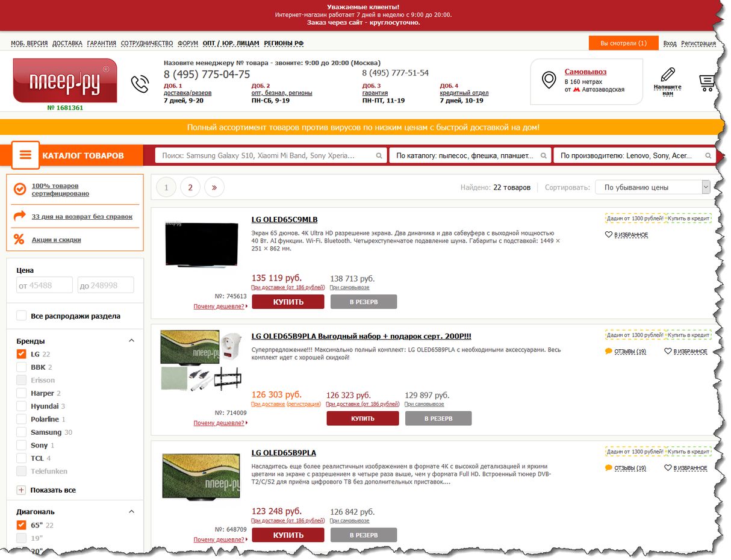Viewport: 731px width, 560px height.
Task: Click the плеер.ру site logo
Action: point(64,81)
